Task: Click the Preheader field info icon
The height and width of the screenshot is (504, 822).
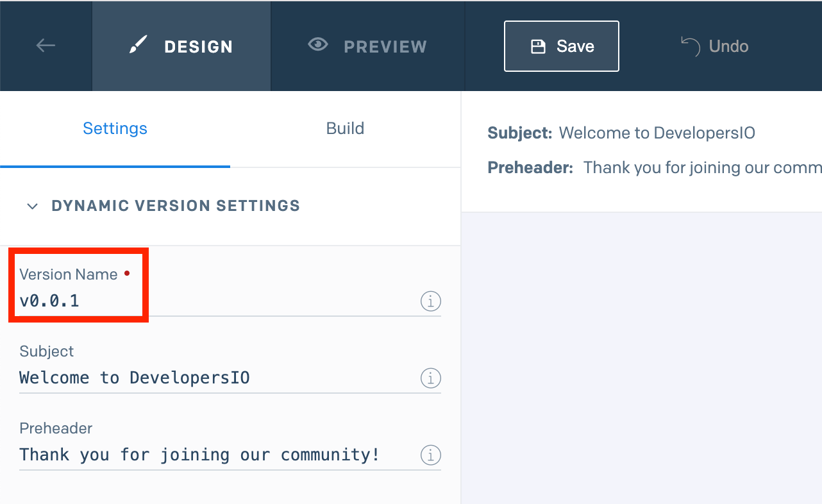Action: 431,455
